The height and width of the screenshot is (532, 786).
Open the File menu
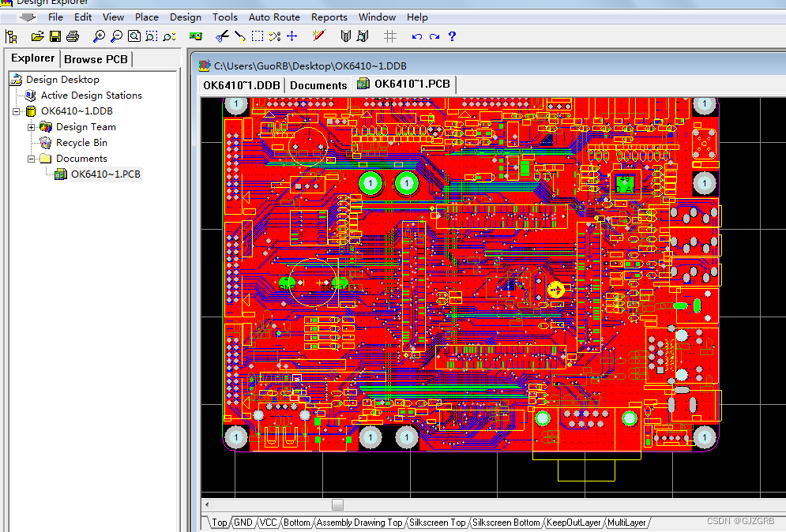click(x=55, y=17)
